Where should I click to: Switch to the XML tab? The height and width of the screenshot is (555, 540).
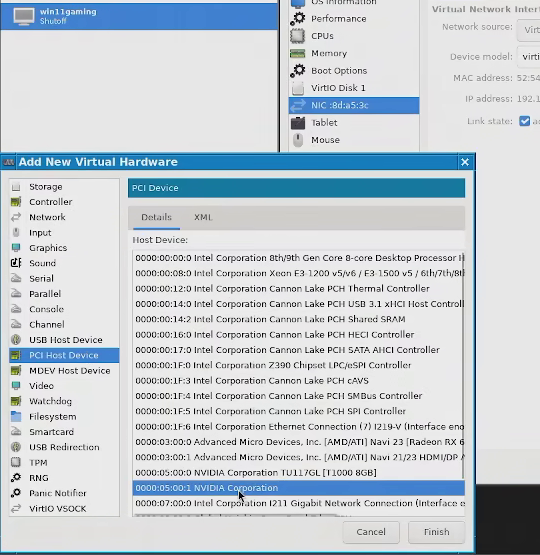(x=203, y=217)
